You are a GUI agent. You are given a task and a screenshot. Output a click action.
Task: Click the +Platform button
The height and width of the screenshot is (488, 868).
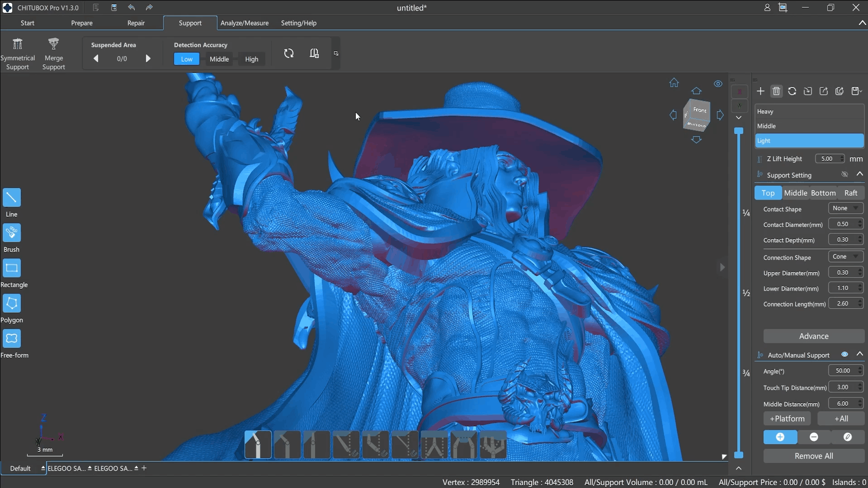click(x=787, y=419)
